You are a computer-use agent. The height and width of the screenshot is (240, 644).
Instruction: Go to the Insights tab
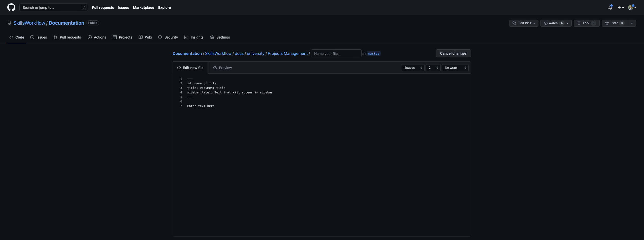(x=194, y=37)
